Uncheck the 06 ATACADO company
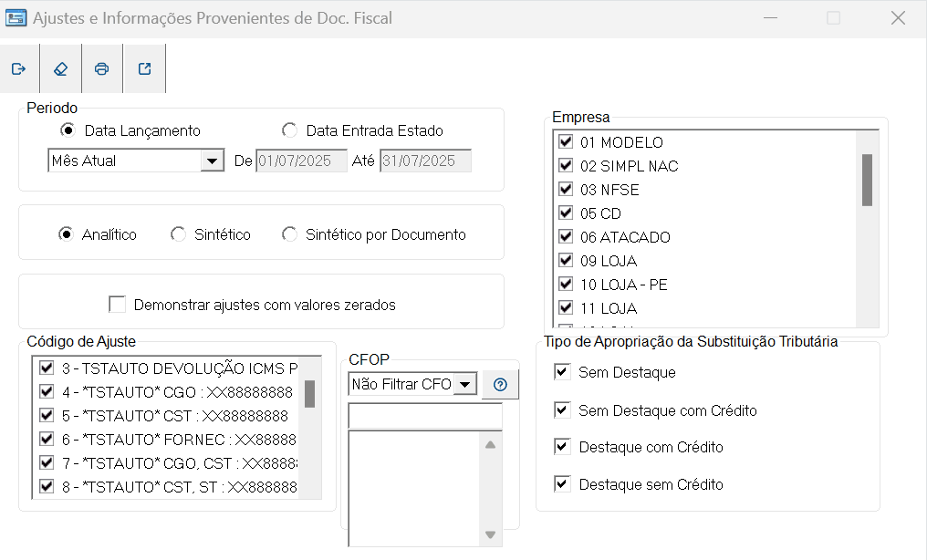Screen dimensions: 927x560 [x=566, y=237]
